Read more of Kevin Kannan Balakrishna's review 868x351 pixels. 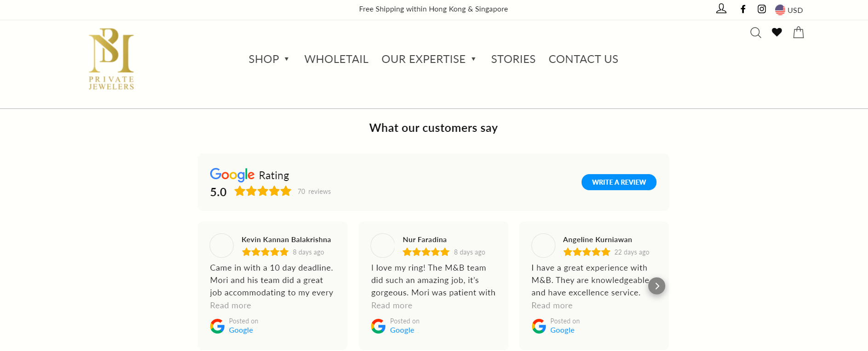tap(230, 306)
